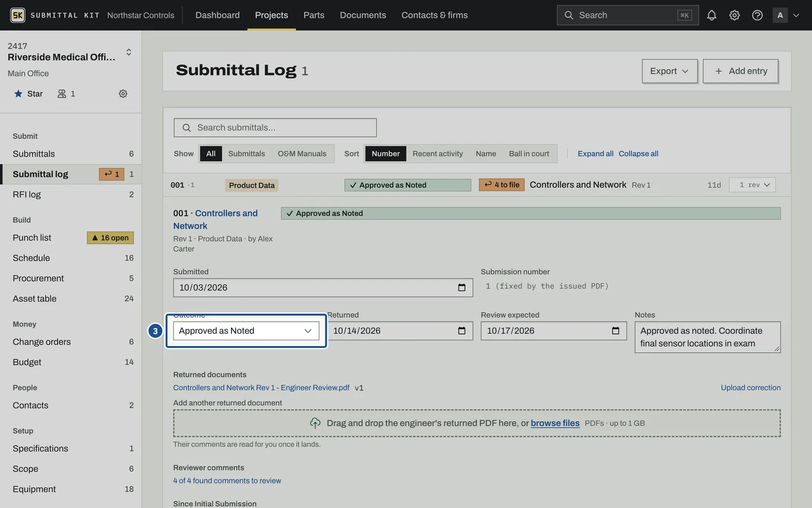Screen dimensions: 812x508
Task: Click the returned badge on Submittal log
Action: point(112,174)
